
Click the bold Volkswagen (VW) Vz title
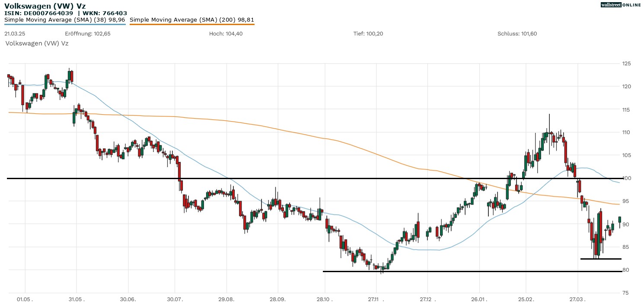(45, 6)
